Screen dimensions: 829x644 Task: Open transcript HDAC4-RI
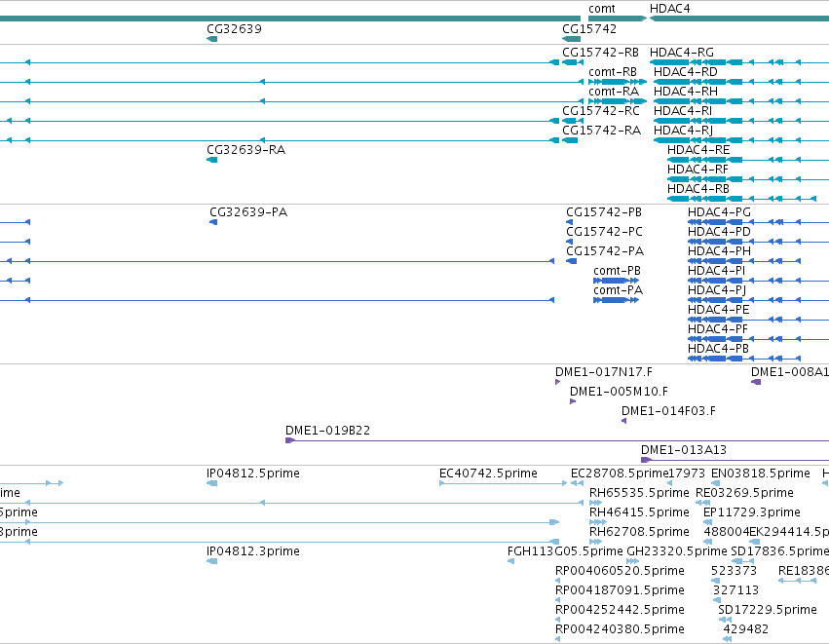click(x=683, y=111)
